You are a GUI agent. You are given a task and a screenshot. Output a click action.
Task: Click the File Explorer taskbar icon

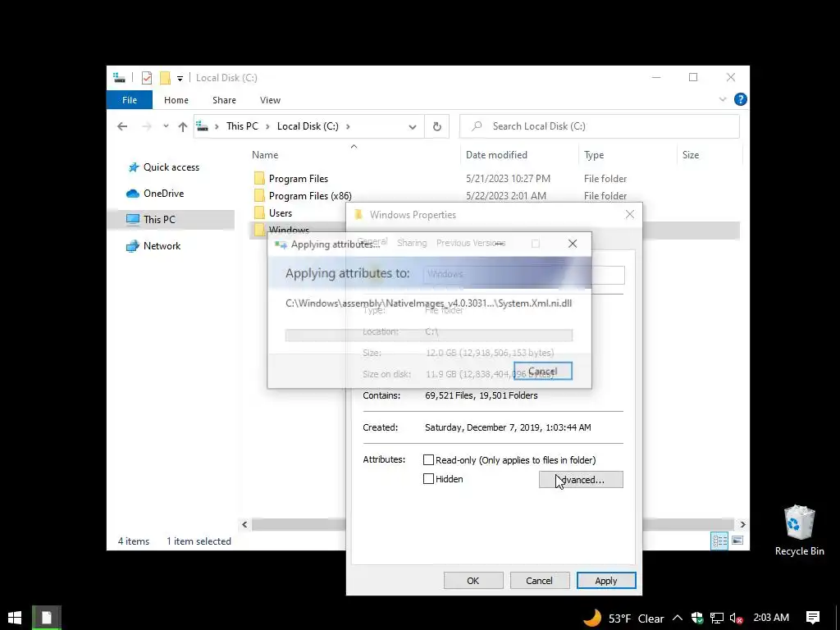pyautogui.click(x=47, y=618)
